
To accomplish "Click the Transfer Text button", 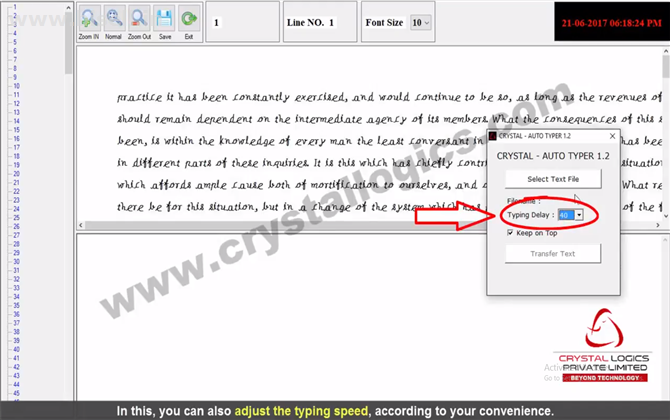I will [x=553, y=253].
